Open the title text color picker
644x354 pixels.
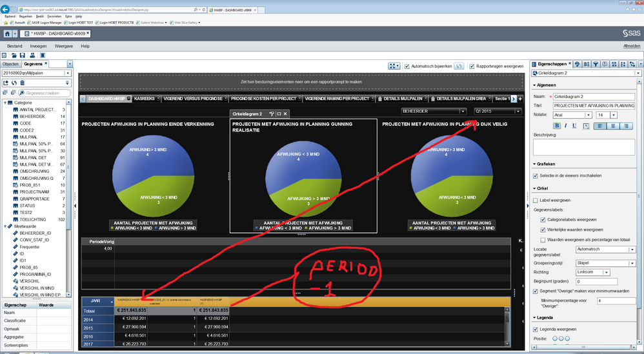[586, 126]
